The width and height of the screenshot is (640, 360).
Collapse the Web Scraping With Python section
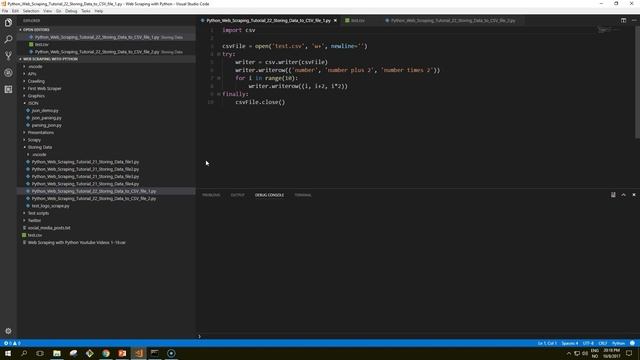coord(107,59)
